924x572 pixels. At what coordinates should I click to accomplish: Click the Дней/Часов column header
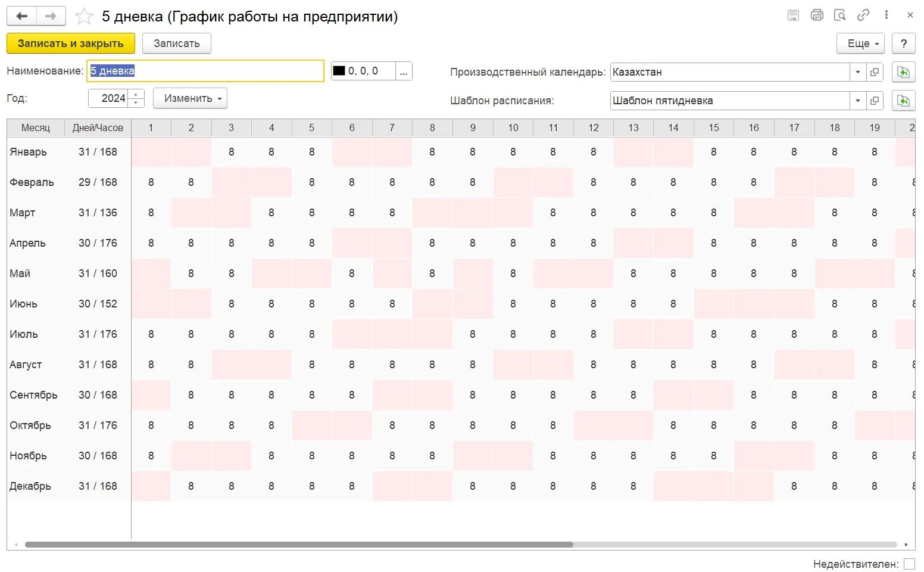click(x=98, y=128)
